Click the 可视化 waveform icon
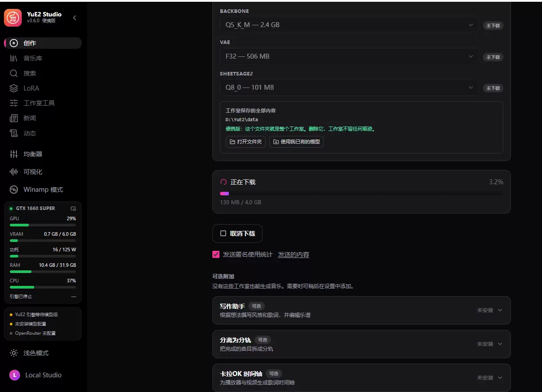Image resolution: width=542 pixels, height=392 pixels. point(14,172)
